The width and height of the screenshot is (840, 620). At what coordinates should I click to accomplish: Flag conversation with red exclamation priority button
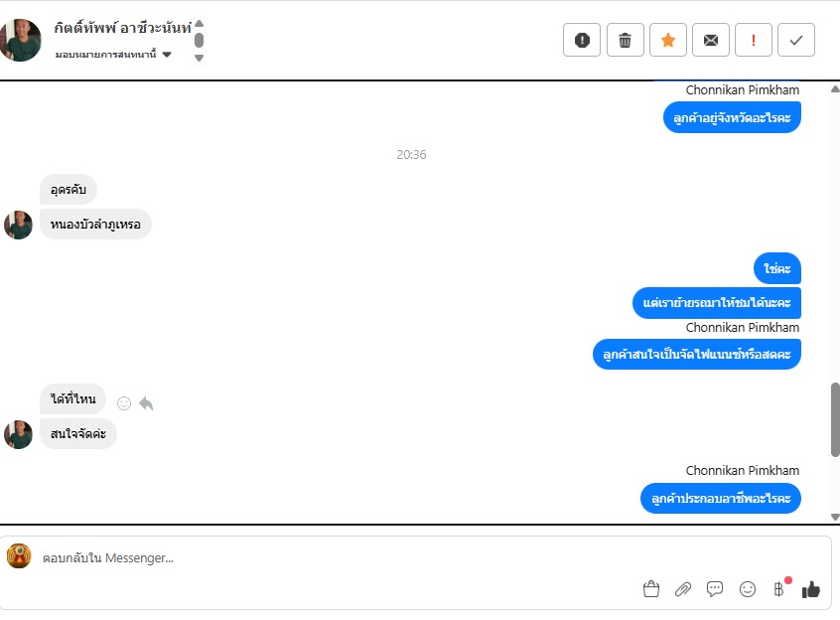click(754, 40)
